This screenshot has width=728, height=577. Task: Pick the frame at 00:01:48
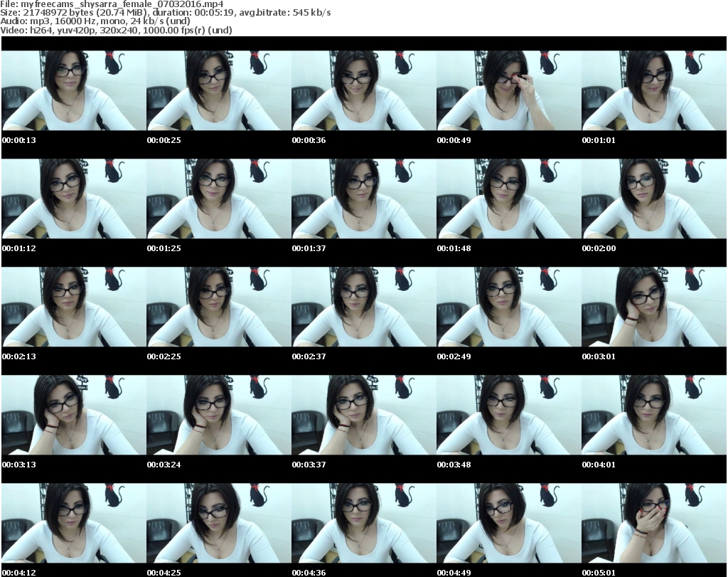(x=508, y=198)
